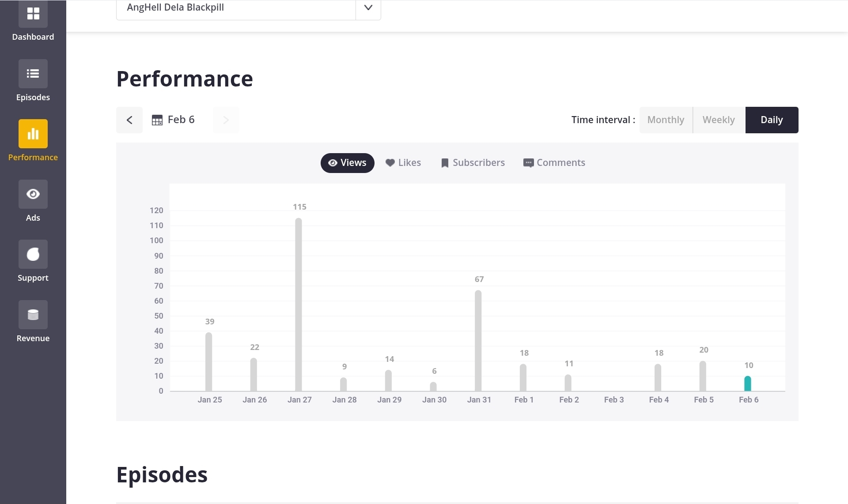Go to previous date with left arrow
The height and width of the screenshot is (504, 848).
(x=129, y=120)
